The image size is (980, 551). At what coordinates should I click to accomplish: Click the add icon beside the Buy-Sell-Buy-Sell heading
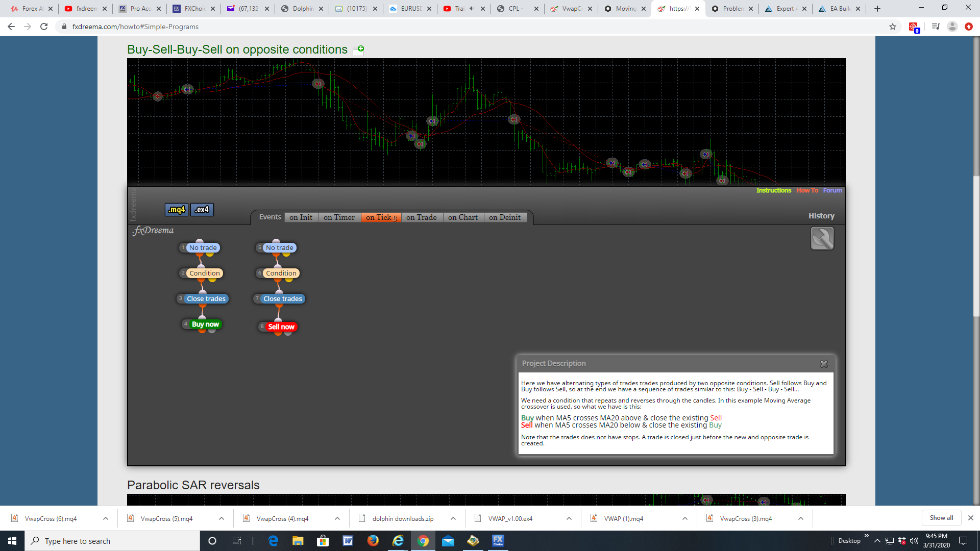pyautogui.click(x=359, y=50)
